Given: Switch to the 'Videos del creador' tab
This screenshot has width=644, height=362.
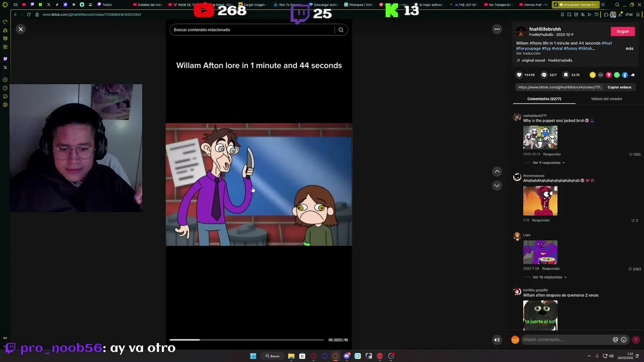Looking at the screenshot, I should (607, 99).
